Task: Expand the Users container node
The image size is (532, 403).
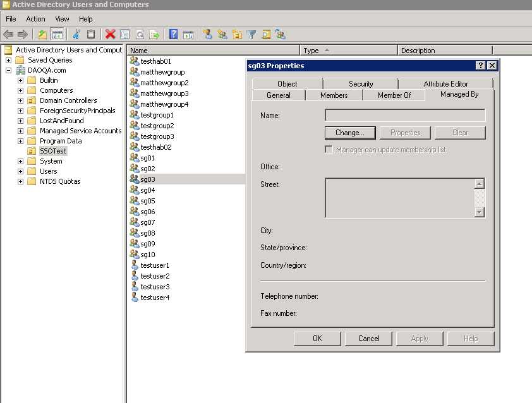Action: tap(21, 171)
